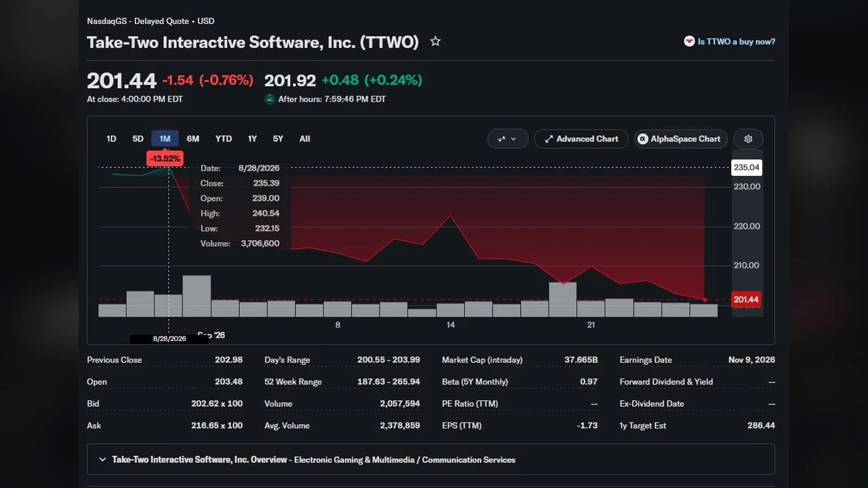Follow the Is TTWO a buy now link
Image resolution: width=868 pixels, height=488 pixels.
[736, 42]
